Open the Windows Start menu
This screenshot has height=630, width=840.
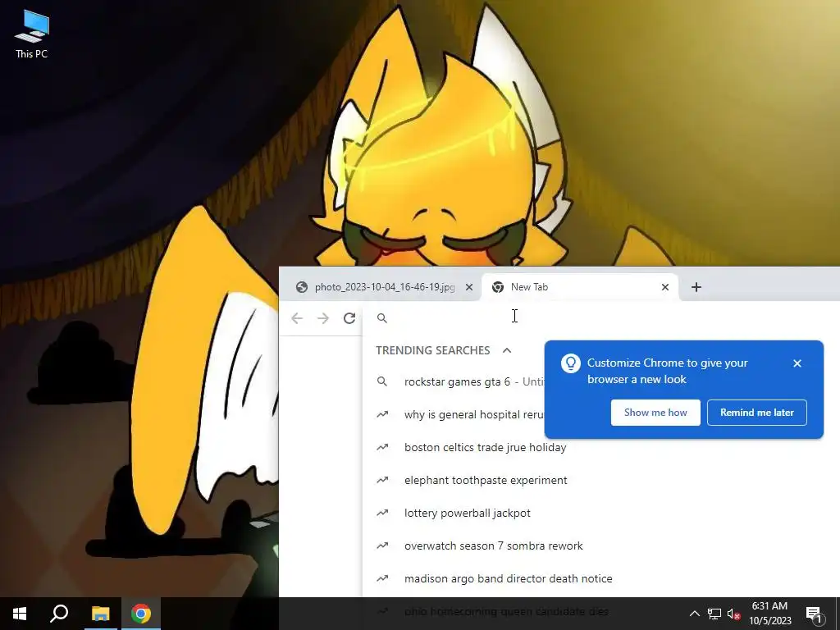20,614
